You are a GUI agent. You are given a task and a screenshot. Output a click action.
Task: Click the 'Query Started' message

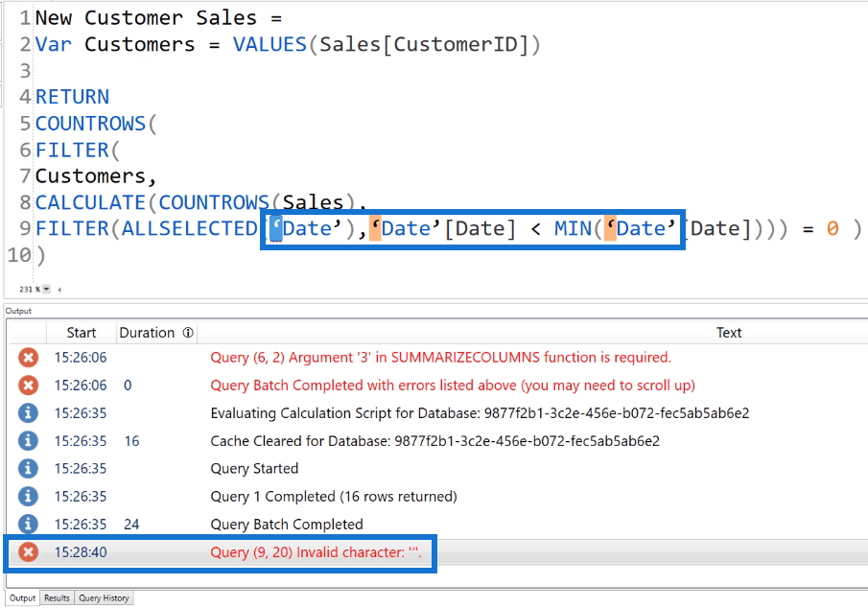point(254,468)
